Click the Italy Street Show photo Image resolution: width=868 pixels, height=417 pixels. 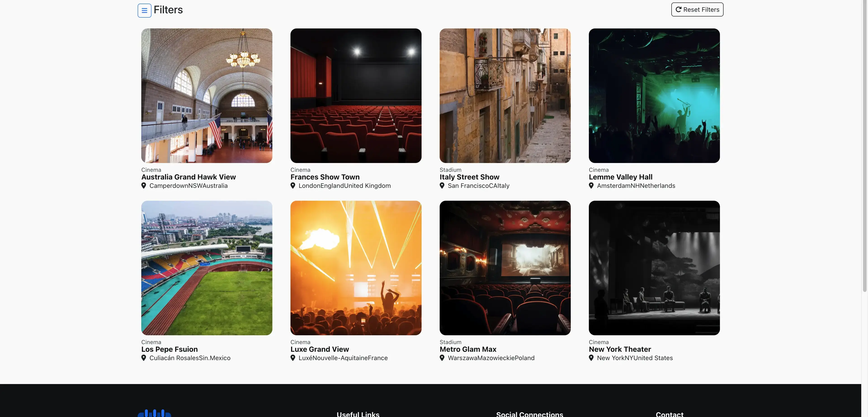[505, 96]
